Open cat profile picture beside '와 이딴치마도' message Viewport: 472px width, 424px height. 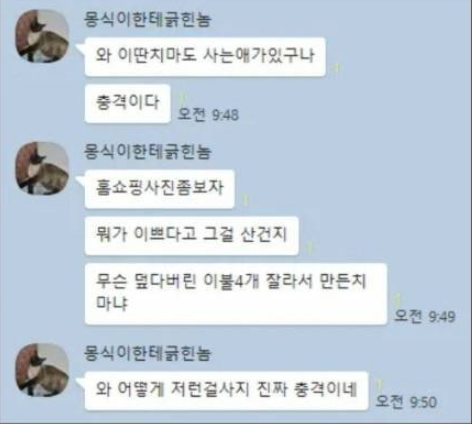42,36
